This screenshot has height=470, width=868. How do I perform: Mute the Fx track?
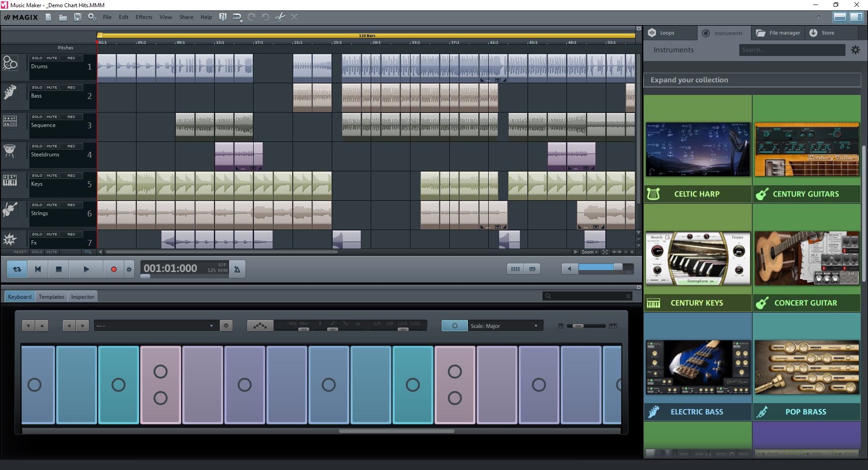click(x=52, y=234)
